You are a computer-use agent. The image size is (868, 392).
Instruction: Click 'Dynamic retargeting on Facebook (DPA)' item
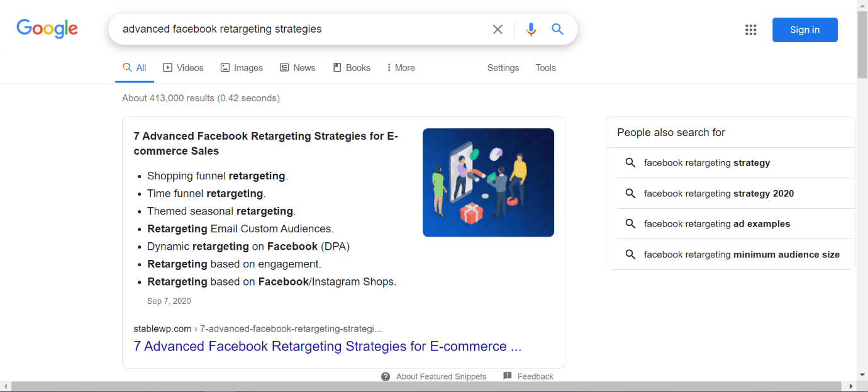[x=248, y=247]
